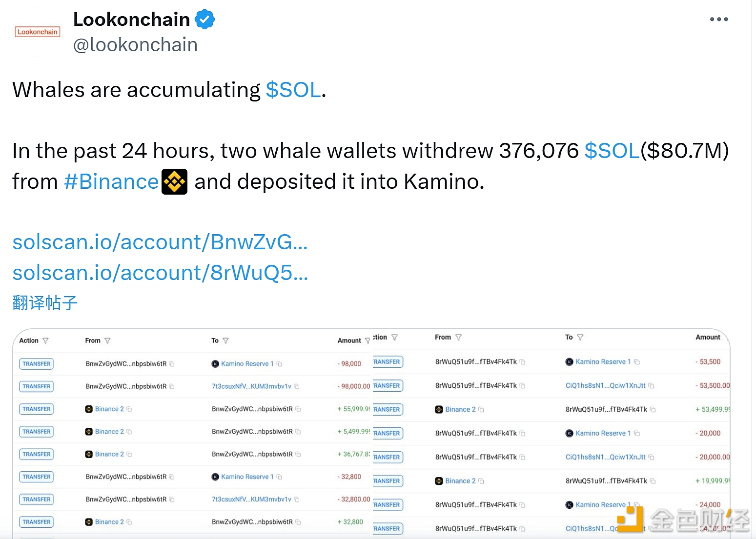Image resolution: width=756 pixels, height=539 pixels.
Task: Open the #Binance hashtag link
Action: click(111, 181)
